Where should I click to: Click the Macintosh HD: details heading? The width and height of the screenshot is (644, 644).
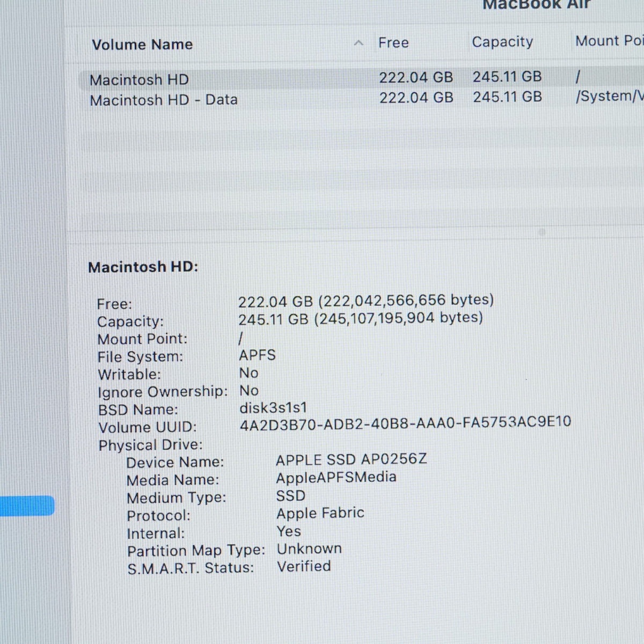pos(143,267)
